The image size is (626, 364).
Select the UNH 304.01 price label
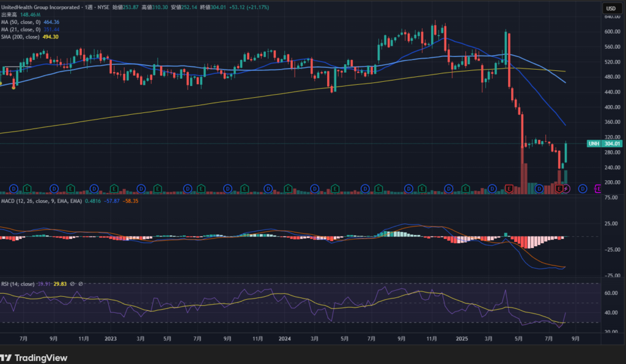tap(605, 144)
